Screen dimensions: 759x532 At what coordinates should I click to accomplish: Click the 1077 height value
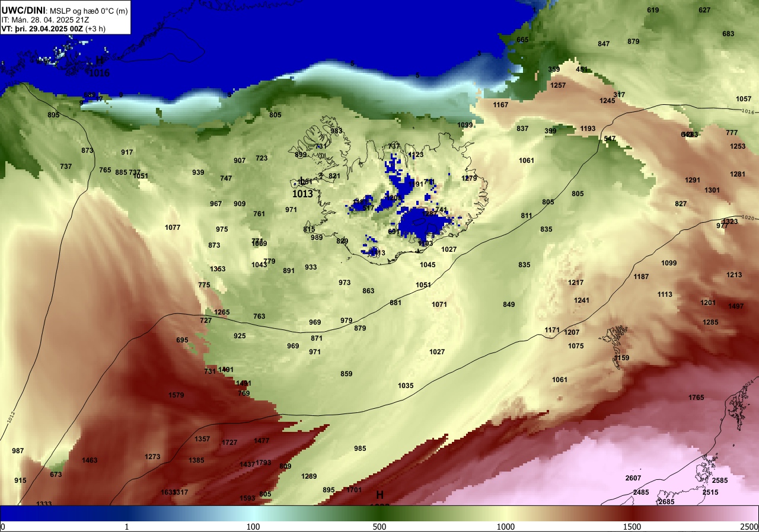(x=173, y=227)
